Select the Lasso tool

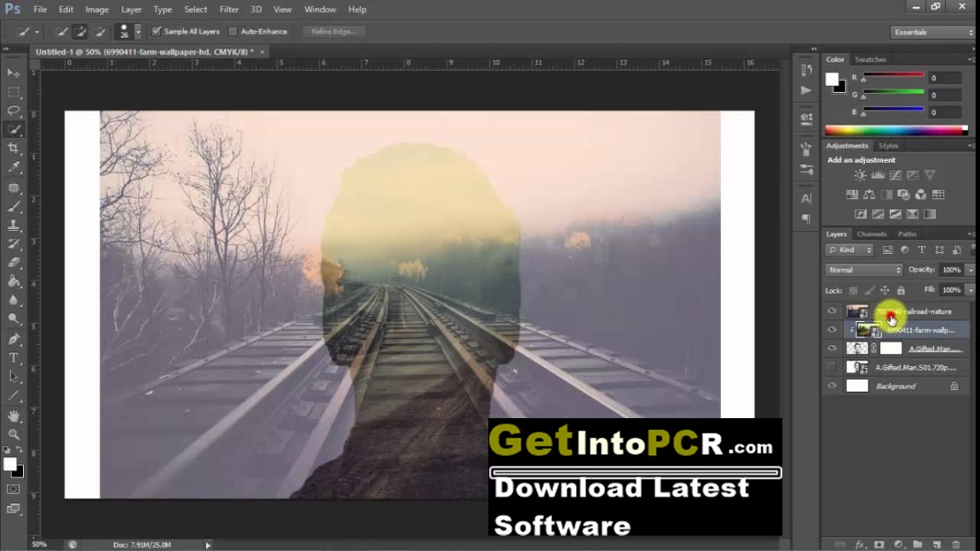(x=13, y=111)
